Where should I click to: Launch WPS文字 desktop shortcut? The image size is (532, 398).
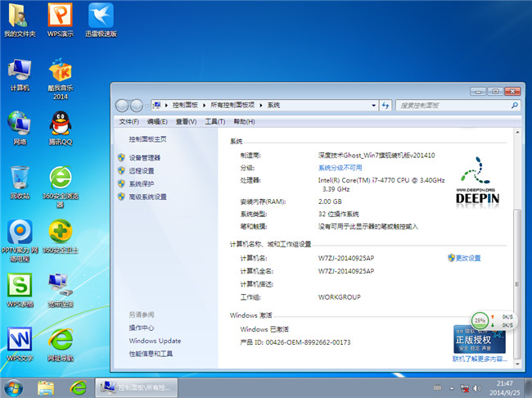tap(20, 344)
